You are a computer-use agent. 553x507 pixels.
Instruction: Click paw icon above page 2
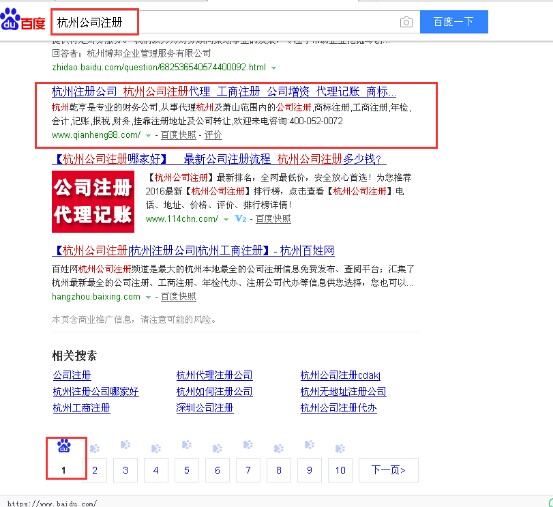(95, 448)
